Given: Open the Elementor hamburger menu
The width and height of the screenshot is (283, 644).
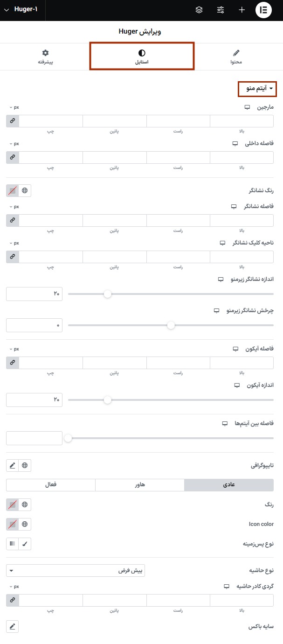Looking at the screenshot, I should click(x=263, y=9).
